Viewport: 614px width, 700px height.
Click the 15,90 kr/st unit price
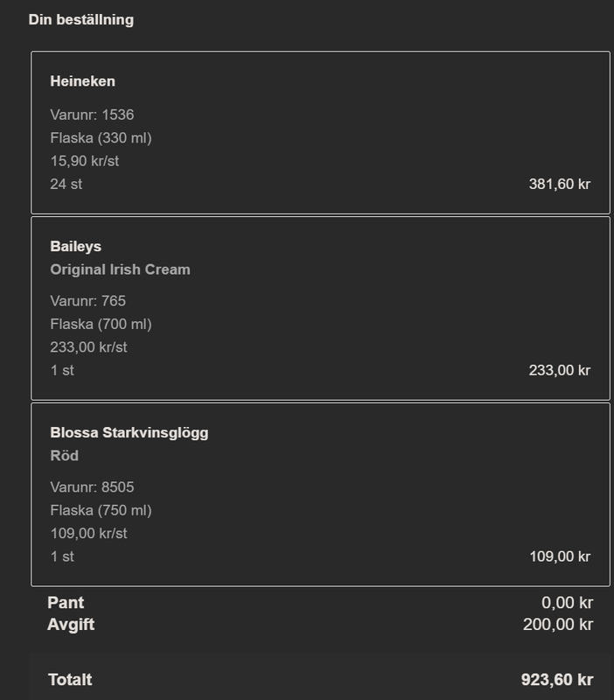point(84,161)
